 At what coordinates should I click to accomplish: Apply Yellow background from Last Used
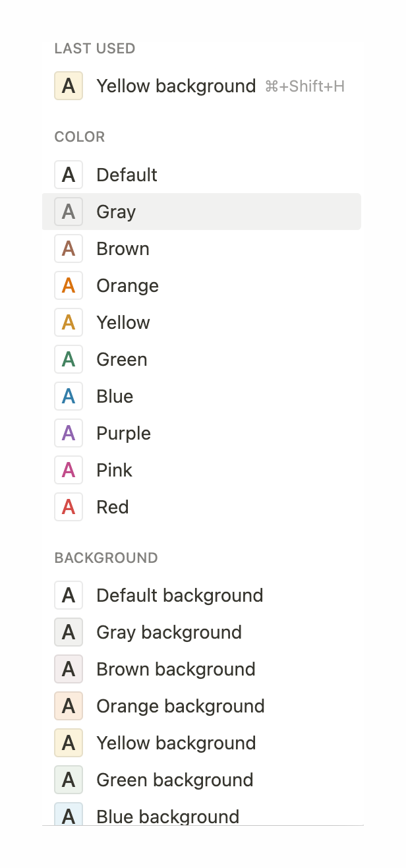pos(176,86)
